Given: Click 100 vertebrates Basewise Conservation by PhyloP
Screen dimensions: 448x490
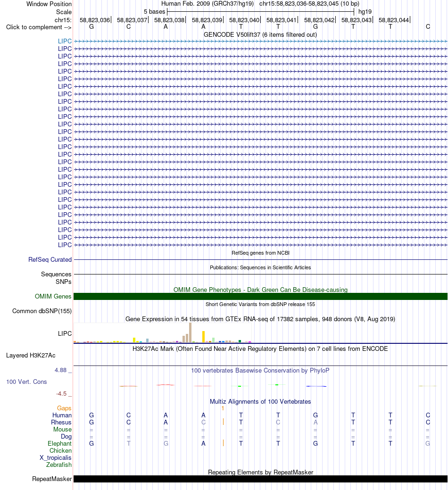Looking at the screenshot, I should coord(260,371).
